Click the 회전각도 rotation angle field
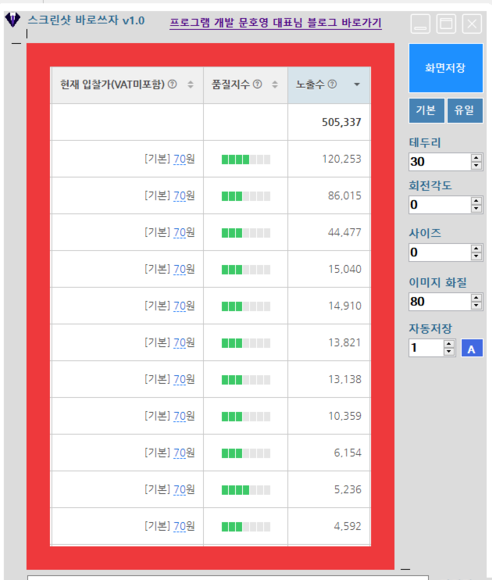 coord(439,205)
